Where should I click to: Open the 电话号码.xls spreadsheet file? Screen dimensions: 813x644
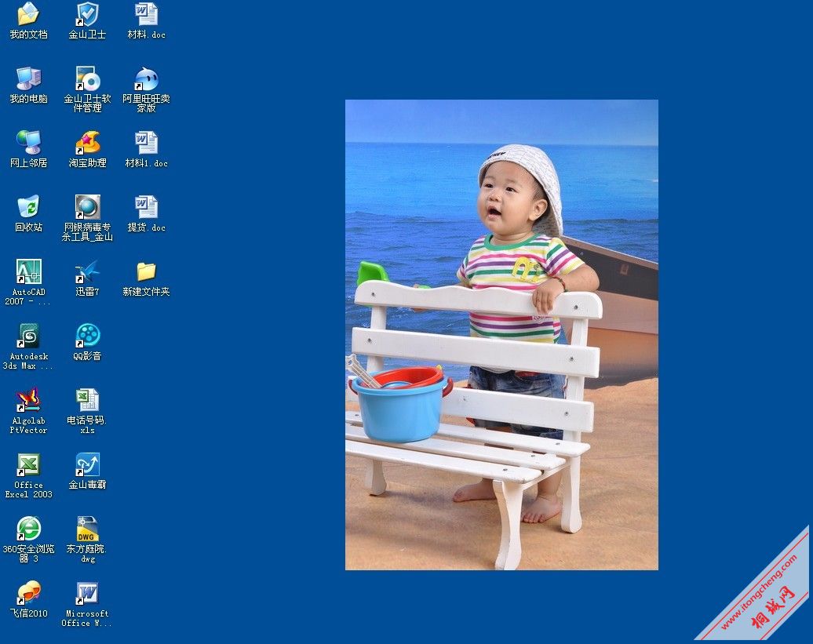click(87, 400)
